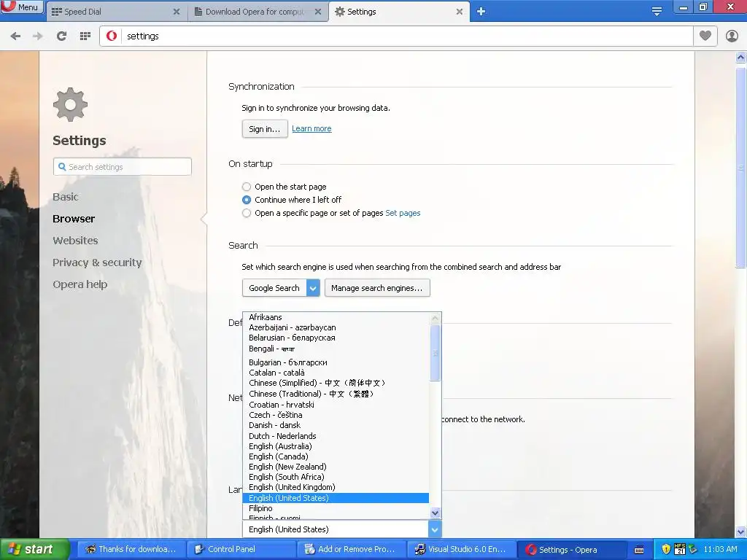
Task: Open the Windows start button
Action: (x=34, y=550)
